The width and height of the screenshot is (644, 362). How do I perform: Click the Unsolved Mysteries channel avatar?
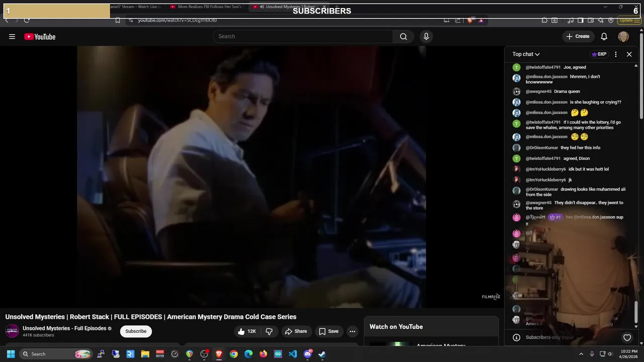12,331
